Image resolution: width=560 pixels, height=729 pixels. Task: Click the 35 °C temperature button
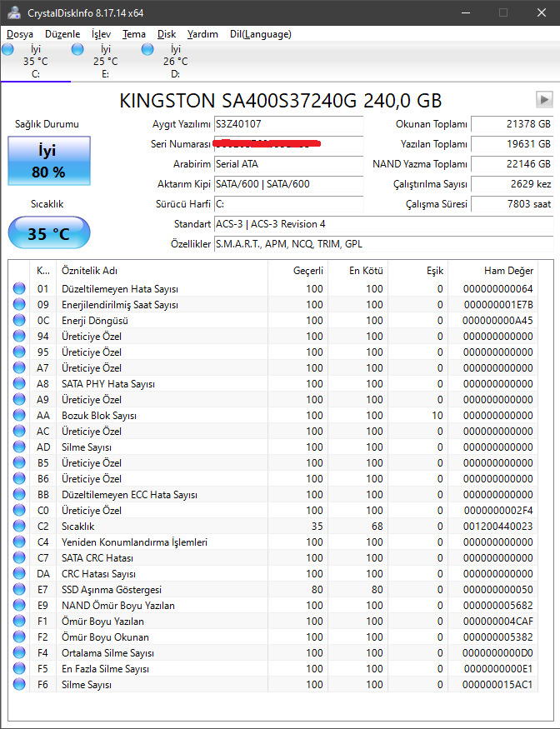click(x=49, y=232)
